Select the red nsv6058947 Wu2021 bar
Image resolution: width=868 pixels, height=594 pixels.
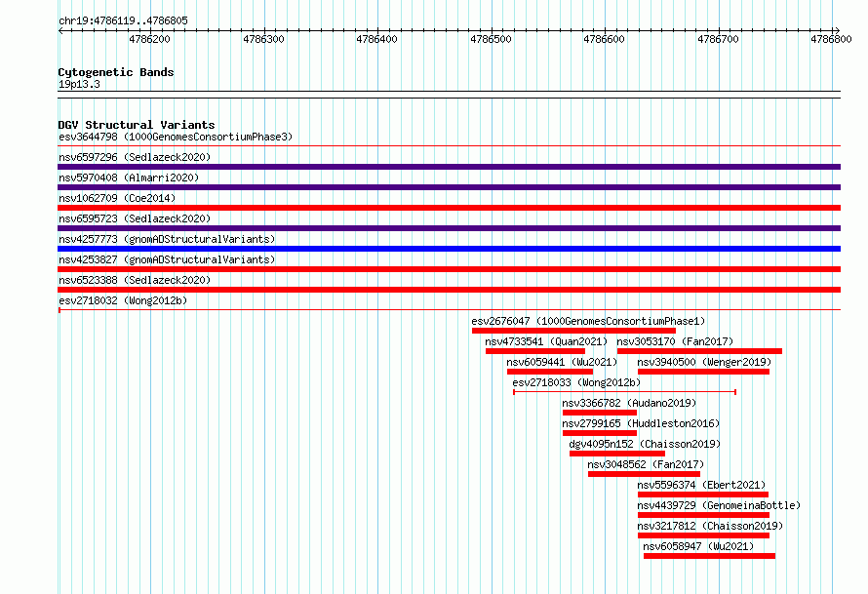click(x=709, y=556)
